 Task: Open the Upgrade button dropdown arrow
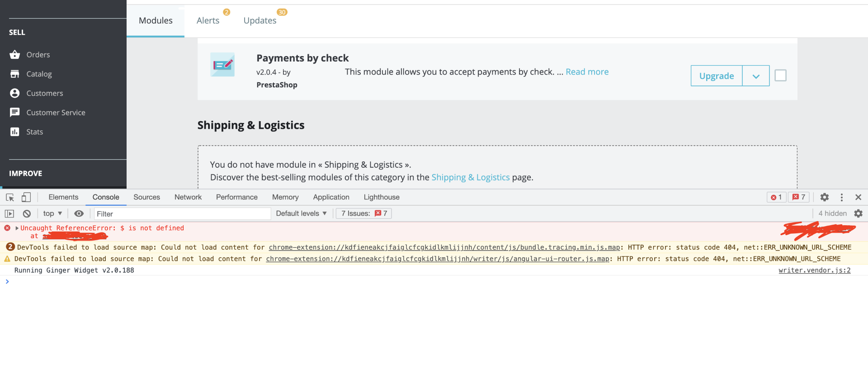point(756,76)
